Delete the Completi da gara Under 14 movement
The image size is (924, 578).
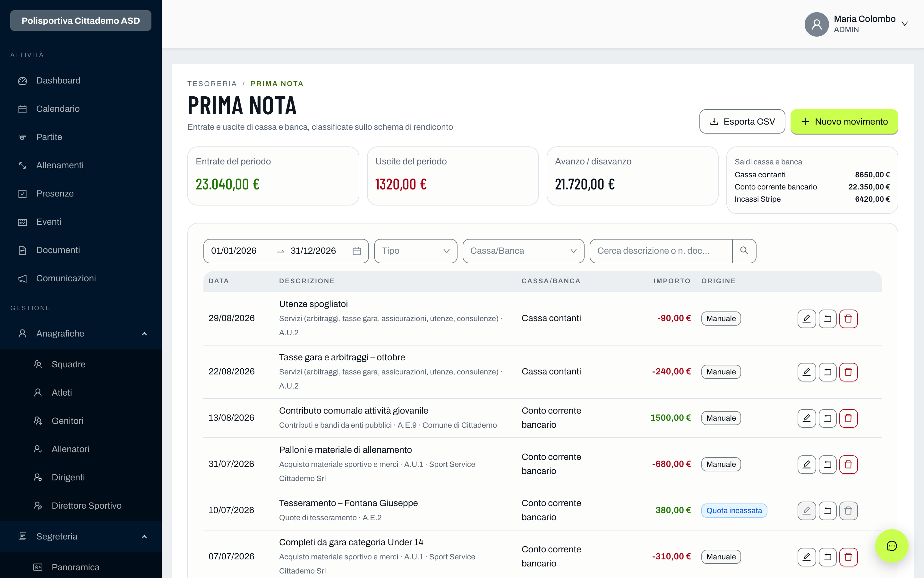tap(848, 556)
